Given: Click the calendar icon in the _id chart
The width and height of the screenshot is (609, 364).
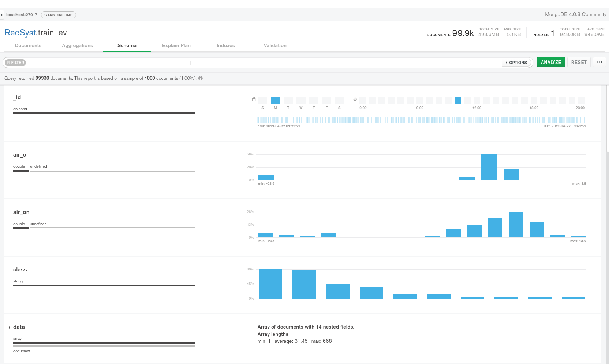Looking at the screenshot, I should tap(254, 100).
